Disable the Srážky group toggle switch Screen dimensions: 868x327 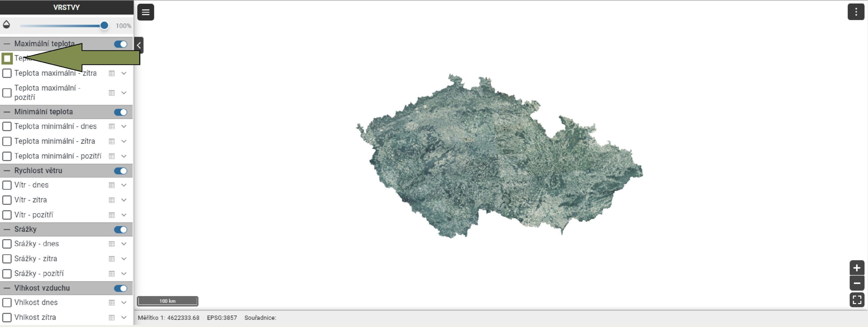[120, 230]
